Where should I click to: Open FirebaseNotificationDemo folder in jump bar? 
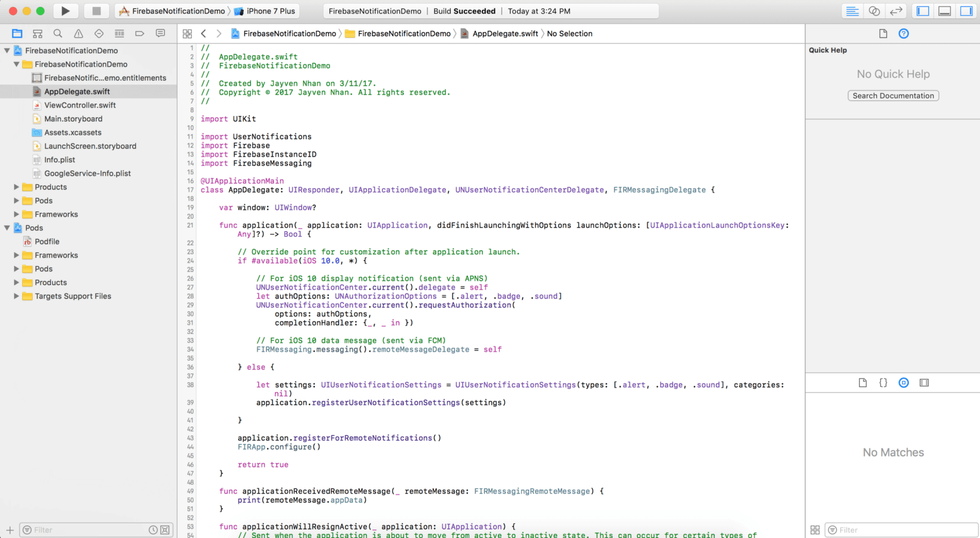tap(398, 34)
